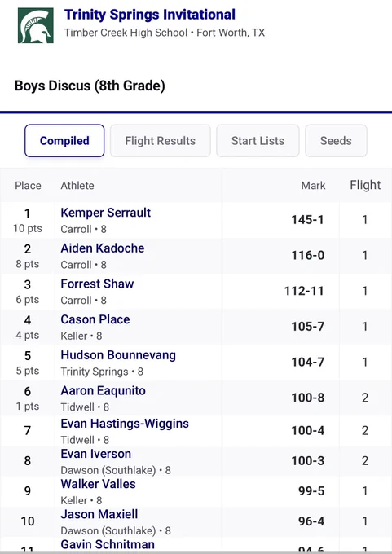Open Jason Maxiell's profile link
The height and width of the screenshot is (554, 392).
(x=99, y=514)
